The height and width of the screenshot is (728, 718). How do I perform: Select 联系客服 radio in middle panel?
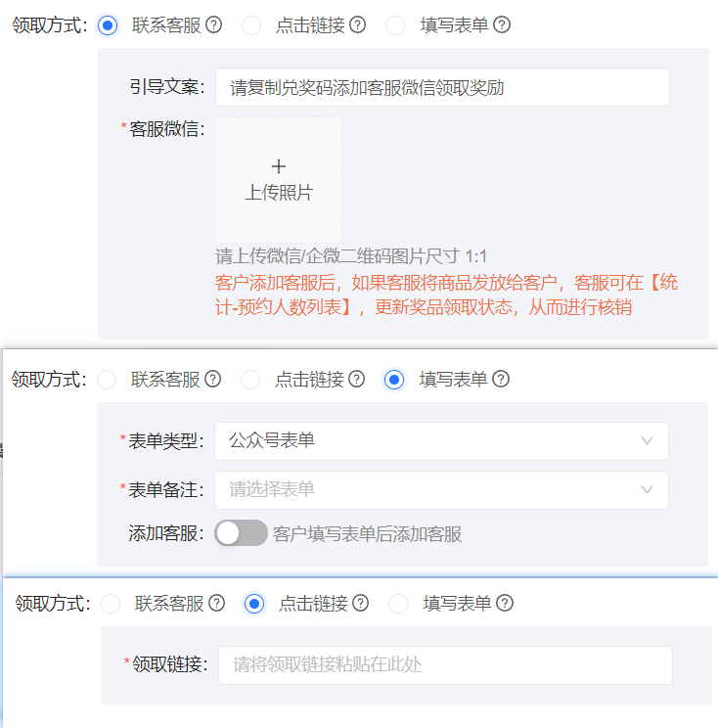click(107, 380)
